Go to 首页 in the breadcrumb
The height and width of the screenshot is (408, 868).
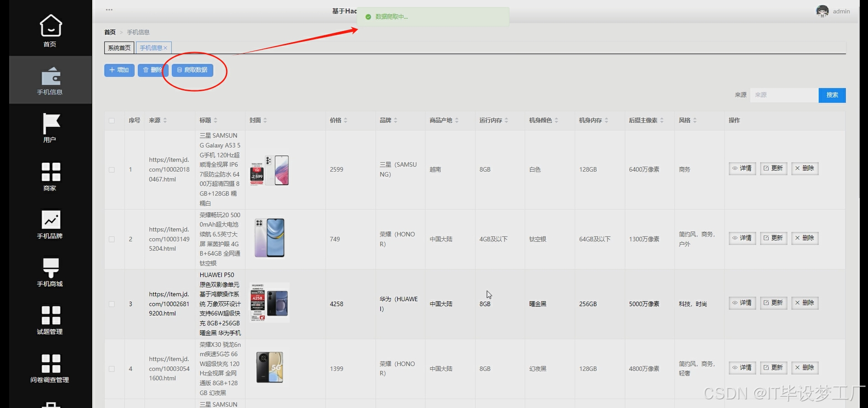click(x=110, y=32)
